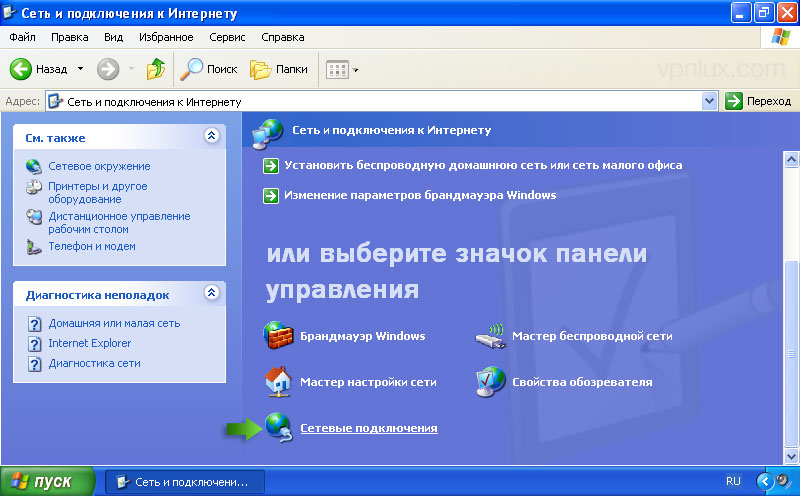
Task: Open the пуск Start menu
Action: [x=47, y=481]
